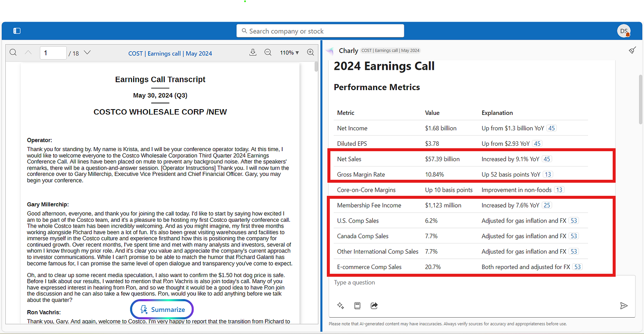Click the Up 10 basis points value
The height and width of the screenshot is (334, 644).
click(449, 190)
